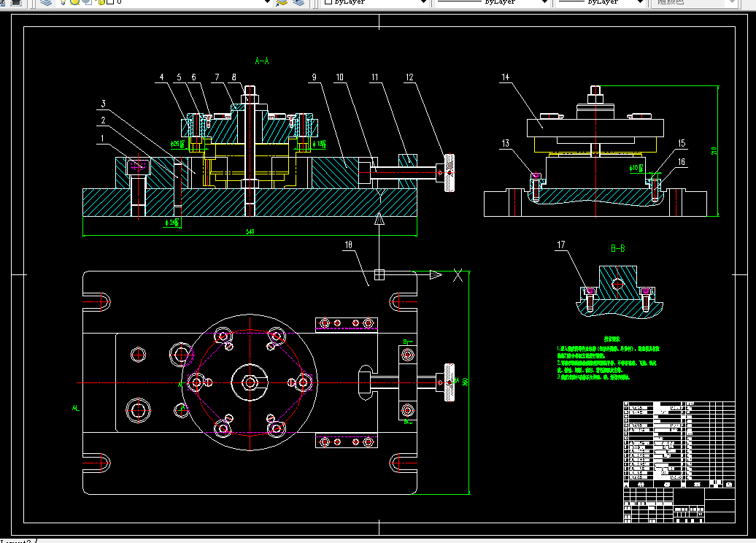Click Make Object's Layer Current icon
The height and width of the screenshot is (543, 756).
tap(282, 2)
